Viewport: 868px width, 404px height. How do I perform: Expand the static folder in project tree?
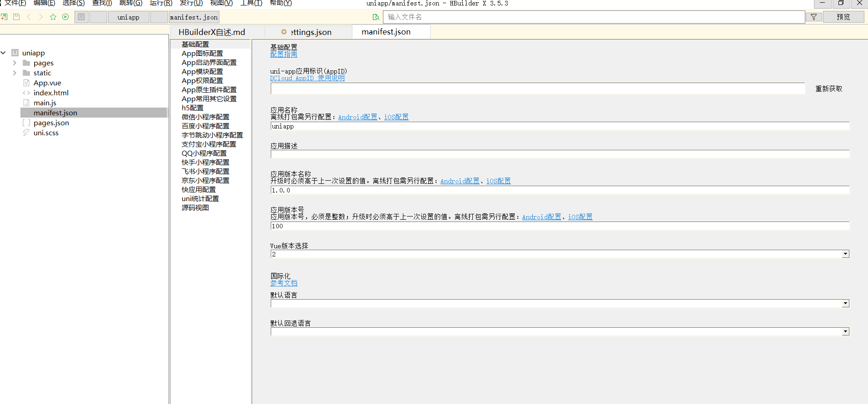click(15, 73)
